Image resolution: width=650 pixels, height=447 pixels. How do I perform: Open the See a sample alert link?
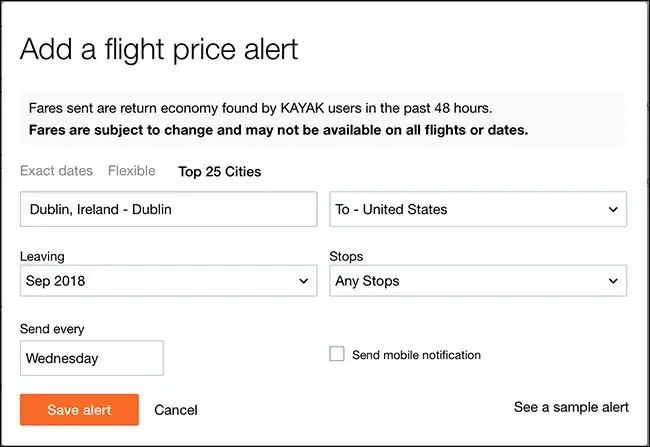pos(571,407)
